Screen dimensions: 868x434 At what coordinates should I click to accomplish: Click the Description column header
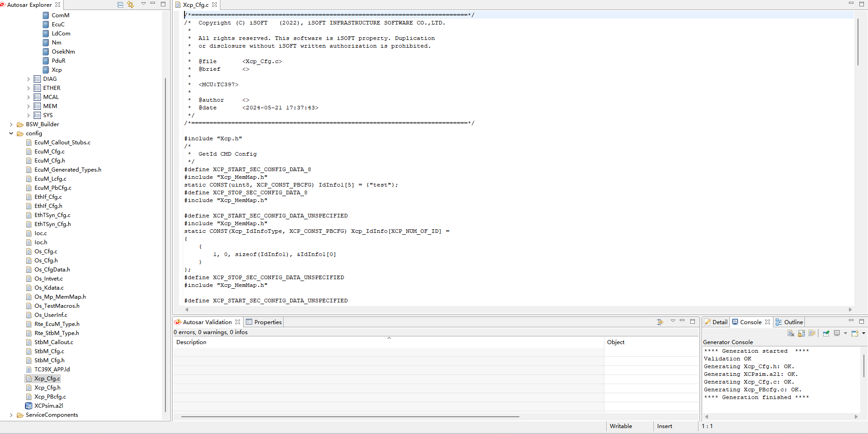point(191,342)
